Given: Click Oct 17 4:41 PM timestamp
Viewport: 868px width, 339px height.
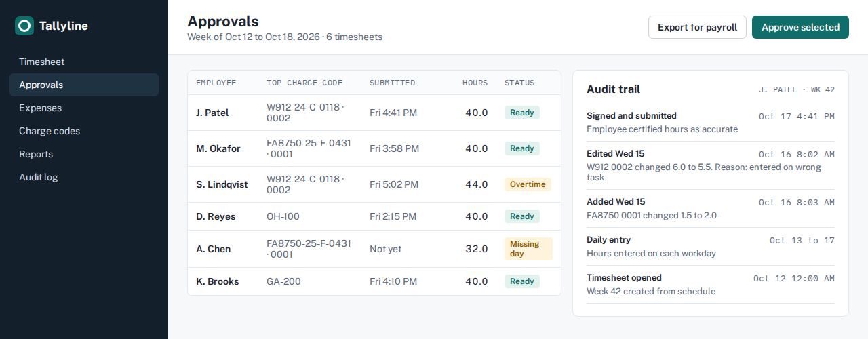Looking at the screenshot, I should [x=797, y=117].
